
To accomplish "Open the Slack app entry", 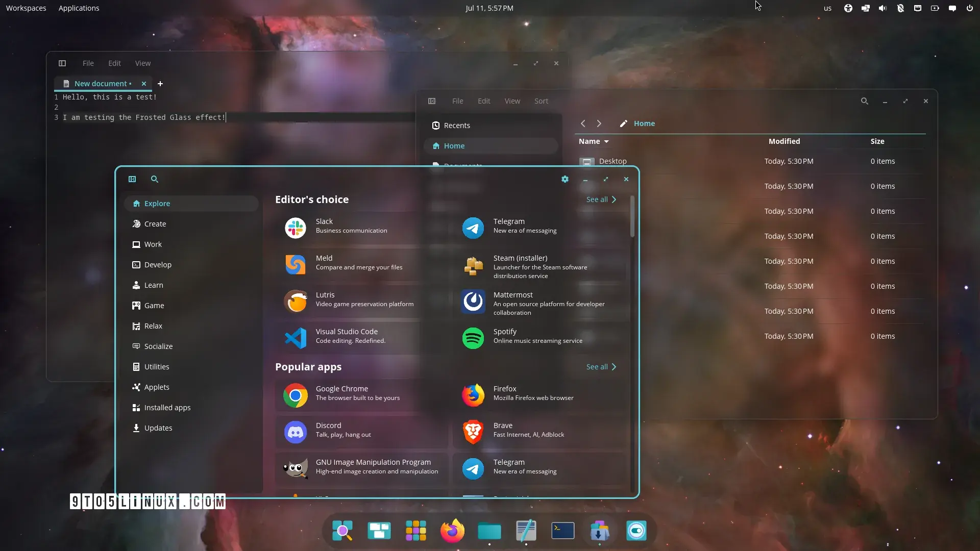I will pyautogui.click(x=362, y=228).
